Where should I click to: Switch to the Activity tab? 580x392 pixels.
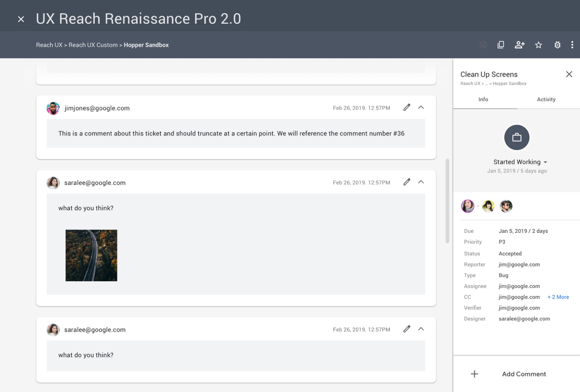pos(546,100)
